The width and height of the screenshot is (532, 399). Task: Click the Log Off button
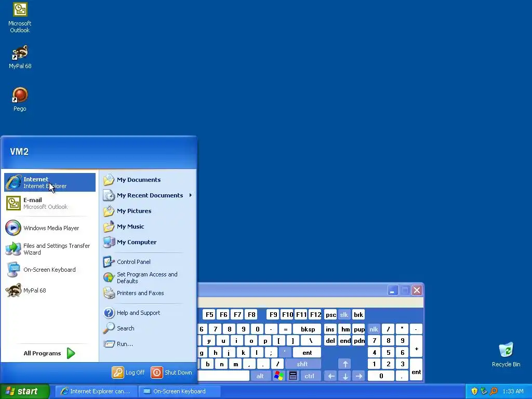point(128,373)
